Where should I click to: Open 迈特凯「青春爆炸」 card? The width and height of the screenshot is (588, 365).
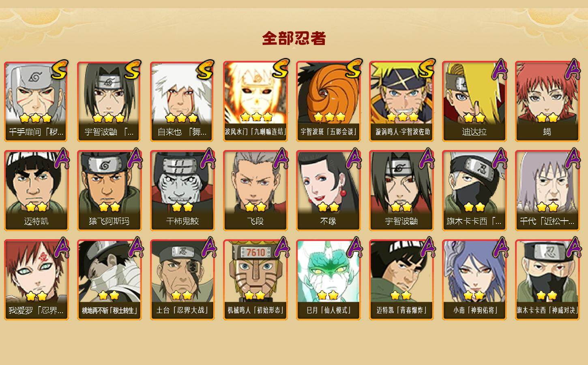click(x=401, y=280)
